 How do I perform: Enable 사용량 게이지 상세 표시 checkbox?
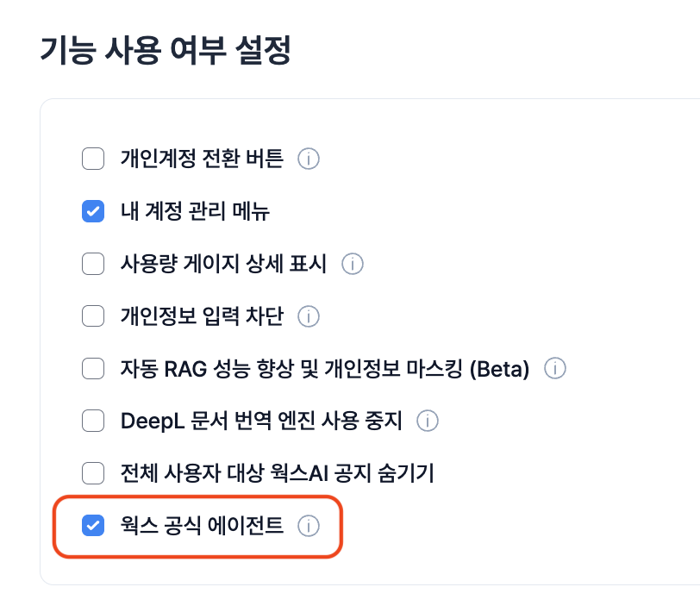coord(93,264)
